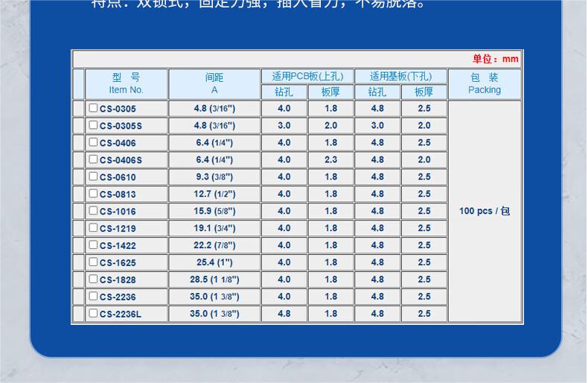
Task: Click the 100 pcs / 包 packing cell
Action: pos(485,211)
